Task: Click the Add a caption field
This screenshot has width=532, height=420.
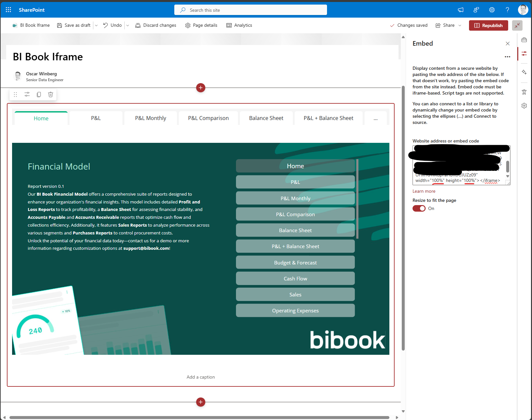Action: (201, 377)
